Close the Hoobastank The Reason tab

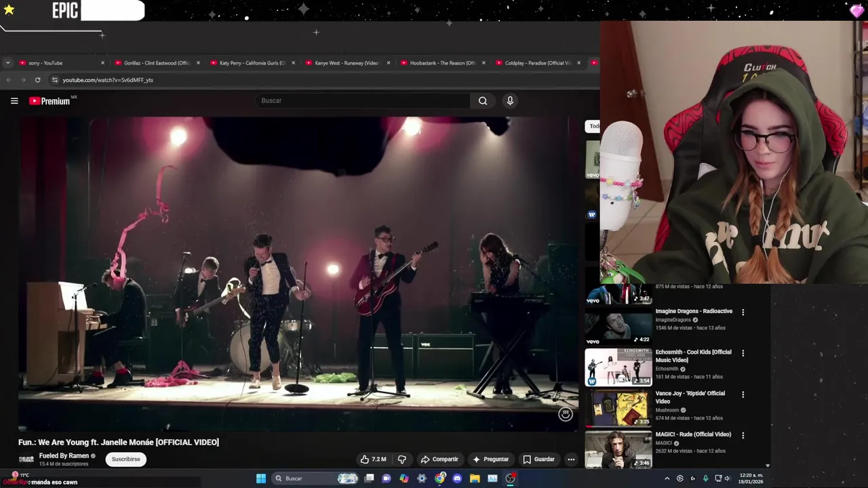(484, 63)
